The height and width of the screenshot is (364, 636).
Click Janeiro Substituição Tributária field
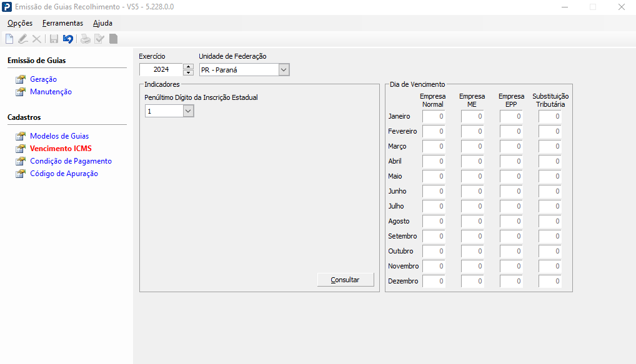coord(550,116)
